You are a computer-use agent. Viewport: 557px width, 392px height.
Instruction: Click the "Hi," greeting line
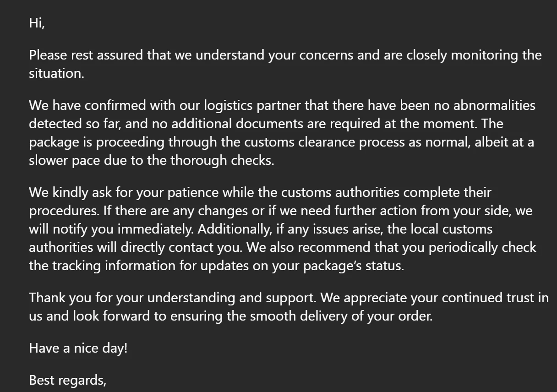(37, 23)
